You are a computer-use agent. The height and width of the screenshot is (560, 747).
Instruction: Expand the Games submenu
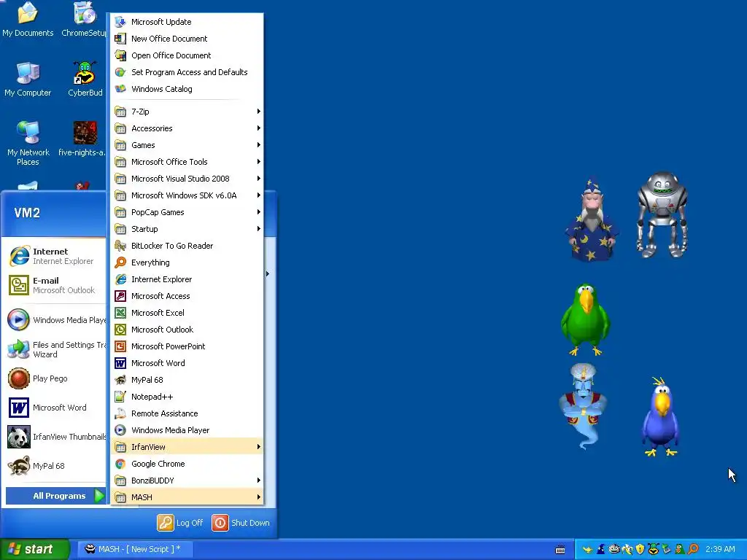187,145
